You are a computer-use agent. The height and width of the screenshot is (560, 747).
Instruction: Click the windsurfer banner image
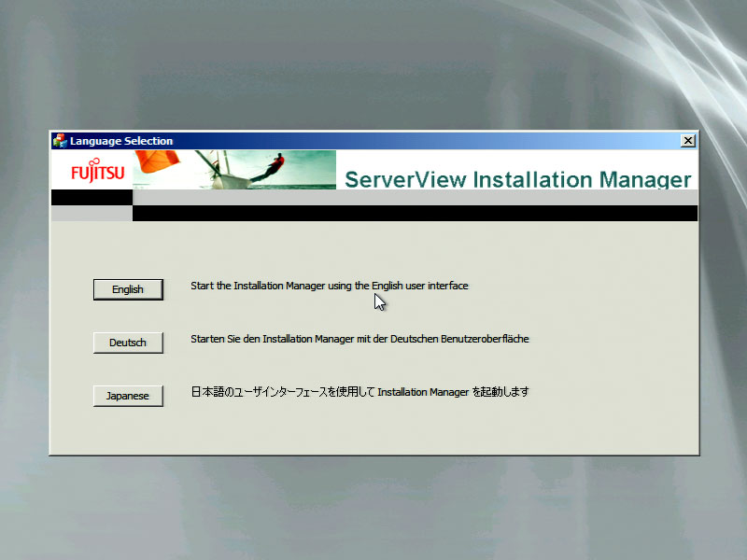[x=234, y=170]
